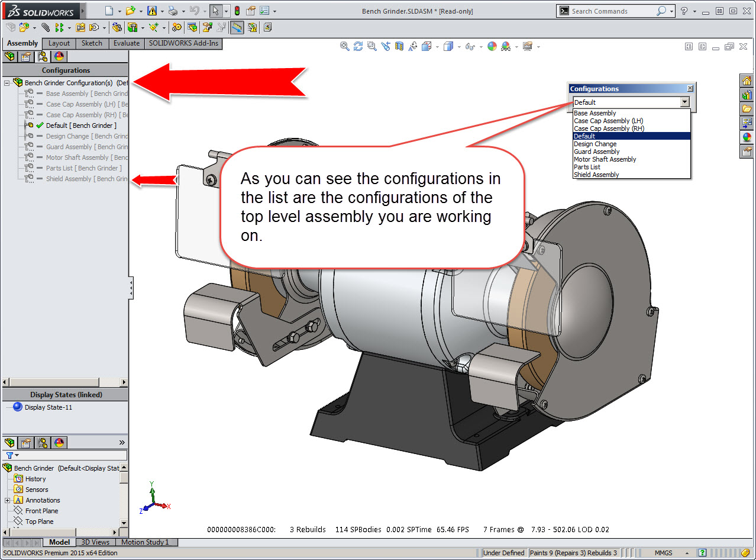This screenshot has width=756, height=560.
Task: Select Guard Assembly in configurations dropdown list
Action: tap(631, 152)
